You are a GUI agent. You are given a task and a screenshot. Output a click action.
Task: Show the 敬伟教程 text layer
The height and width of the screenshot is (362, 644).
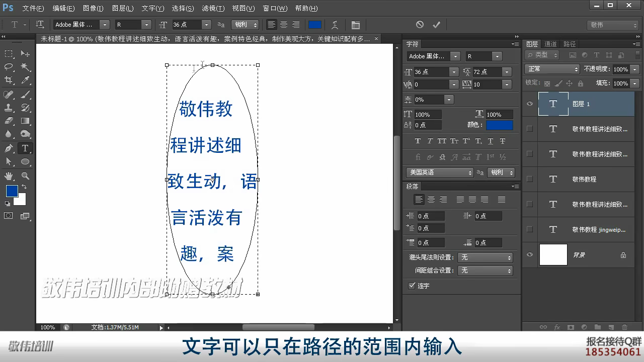click(529, 179)
